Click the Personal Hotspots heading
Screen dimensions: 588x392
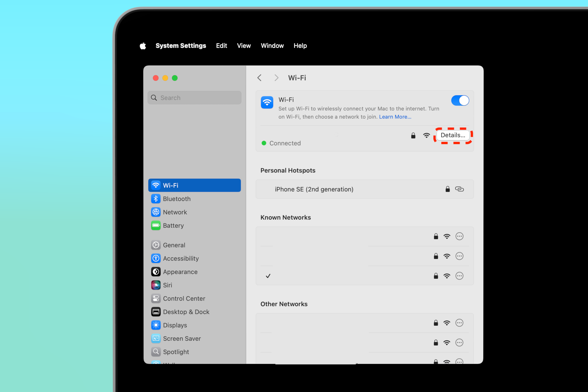(x=288, y=171)
